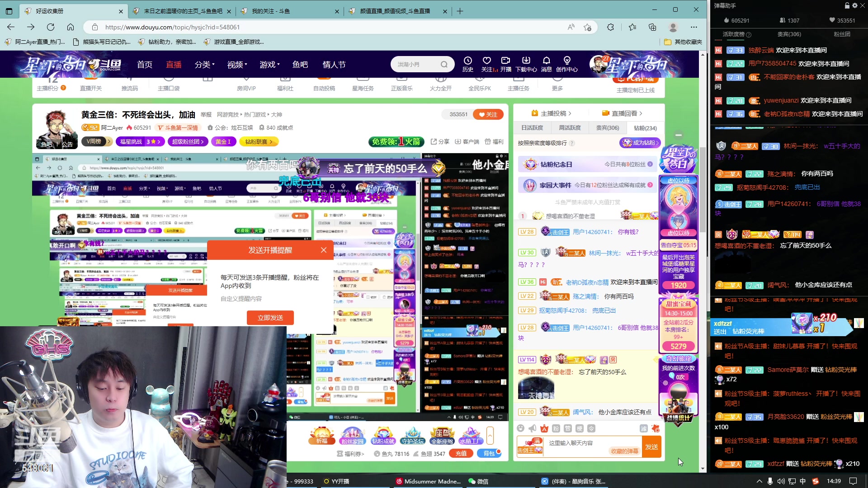The width and height of the screenshot is (868, 488).
Task: Select 情人节 in Douyu navigation
Action: [x=334, y=65]
